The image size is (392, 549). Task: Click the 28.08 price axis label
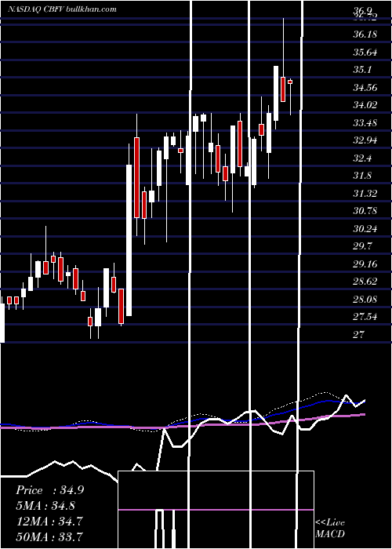point(365,300)
